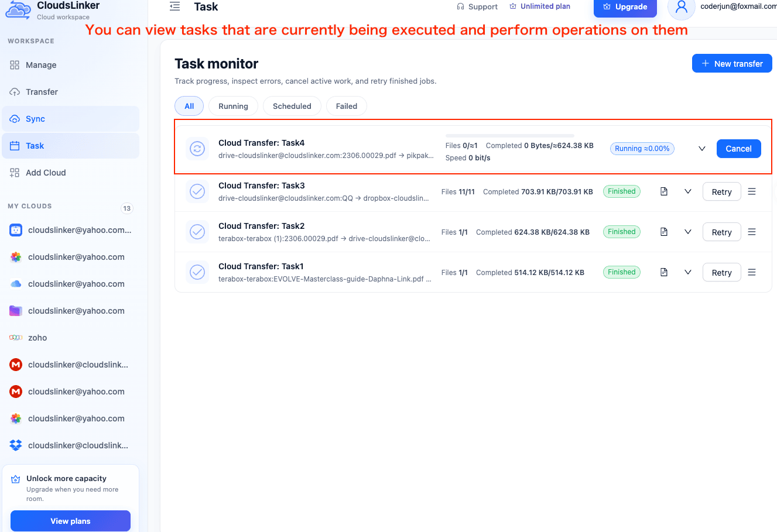
Task: Switch to the All filter tab
Action: click(189, 106)
